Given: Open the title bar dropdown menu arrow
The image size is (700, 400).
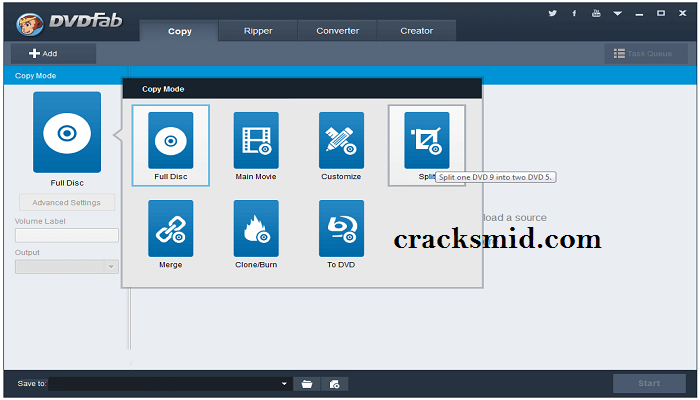Looking at the screenshot, I should 617,14.
